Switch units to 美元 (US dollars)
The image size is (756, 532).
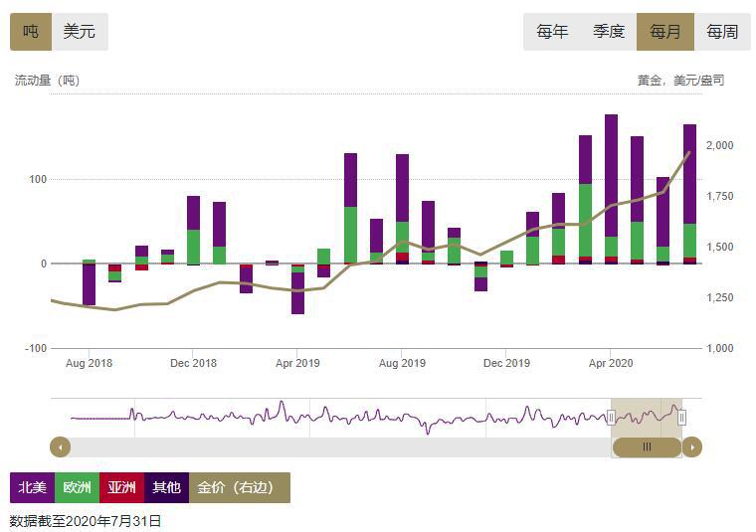(80, 31)
